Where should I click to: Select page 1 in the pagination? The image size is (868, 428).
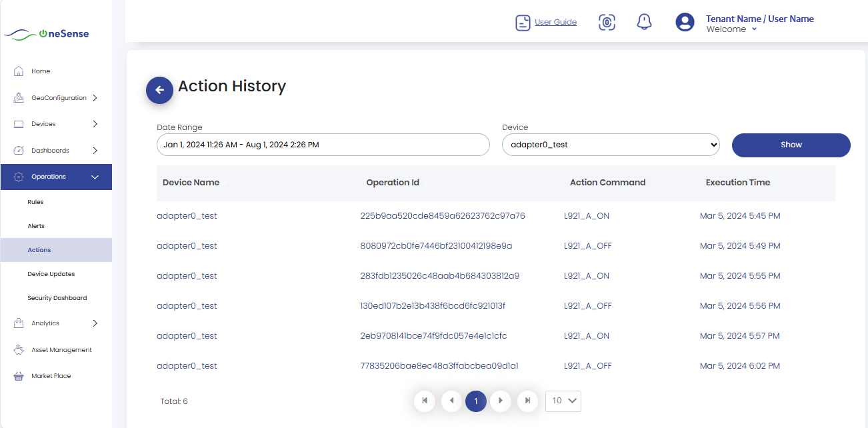pos(475,401)
